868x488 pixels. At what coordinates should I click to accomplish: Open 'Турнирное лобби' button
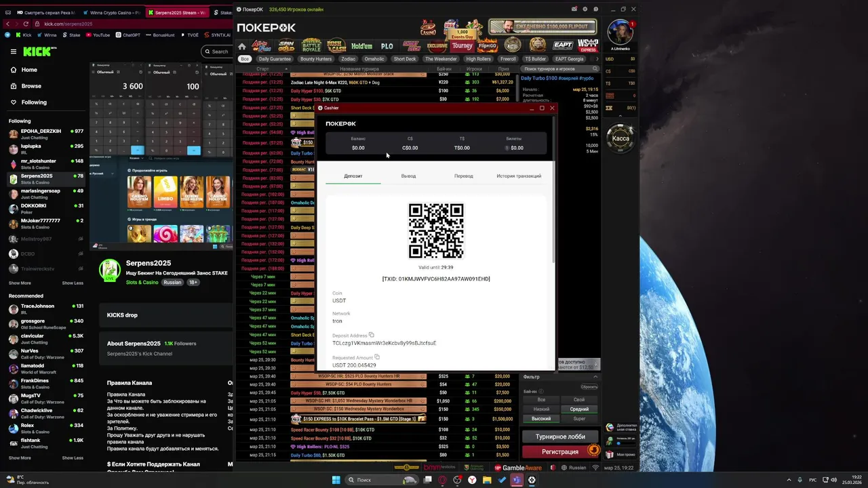pos(560,437)
